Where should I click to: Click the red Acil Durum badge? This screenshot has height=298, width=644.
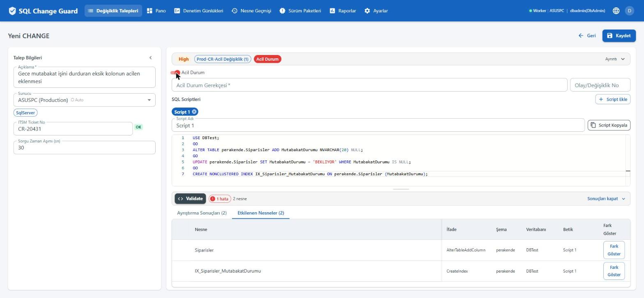point(267,59)
